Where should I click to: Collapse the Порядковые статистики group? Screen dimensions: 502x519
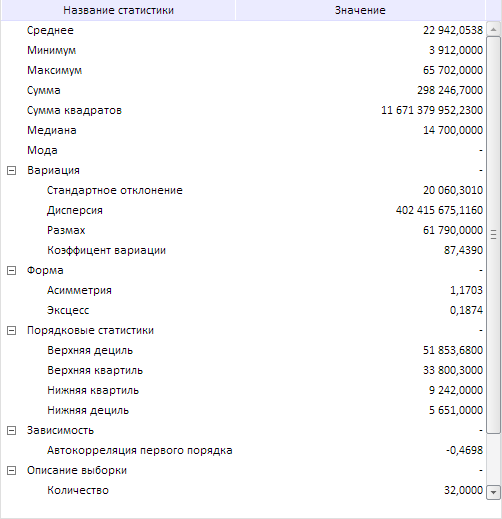pyautogui.click(x=11, y=331)
